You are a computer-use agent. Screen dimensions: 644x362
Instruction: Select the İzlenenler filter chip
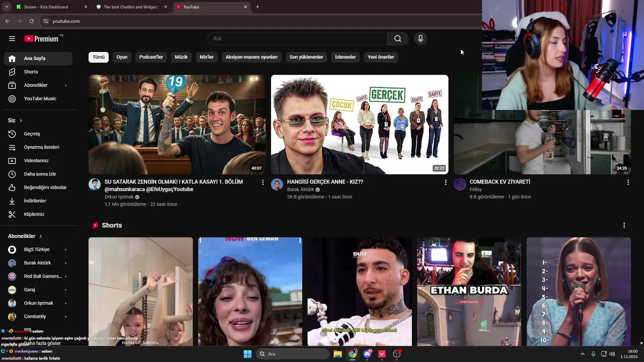(x=346, y=57)
